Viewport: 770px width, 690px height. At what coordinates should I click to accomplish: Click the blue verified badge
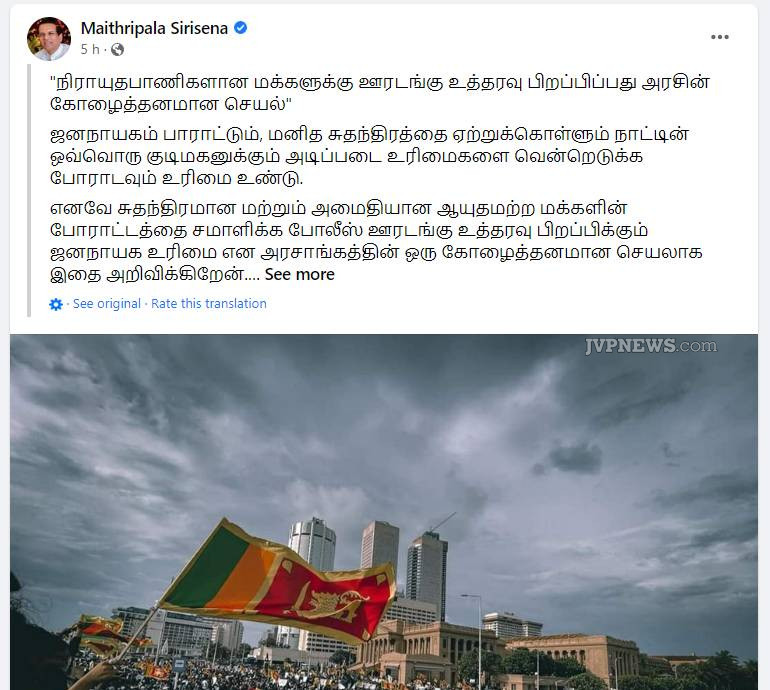(x=240, y=28)
